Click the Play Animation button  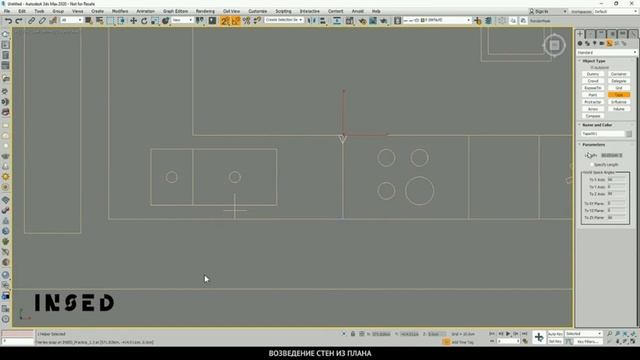pyautogui.click(x=508, y=334)
